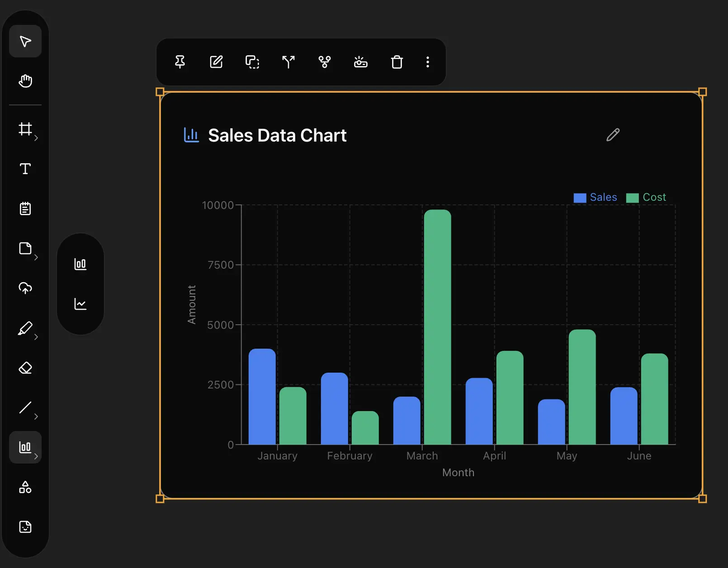This screenshot has height=568, width=728.
Task: Choose line chart type from popup
Action: (x=80, y=304)
